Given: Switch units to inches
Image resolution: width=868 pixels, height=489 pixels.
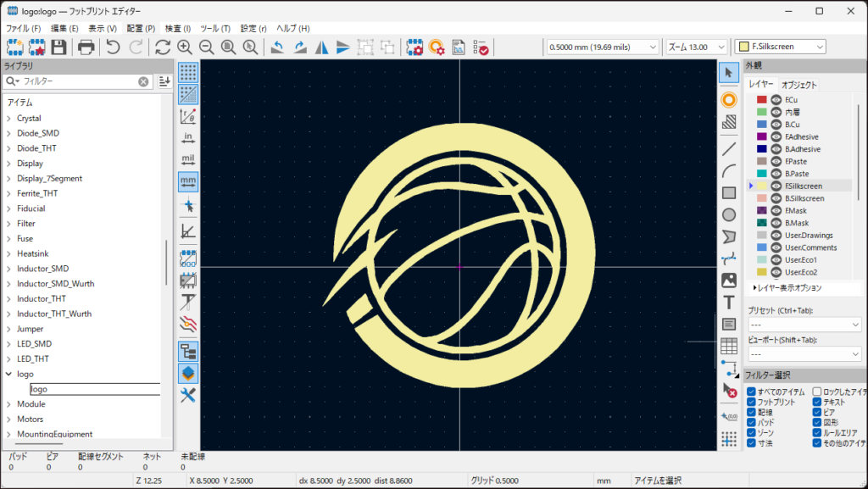Looking at the screenshot, I should (188, 137).
